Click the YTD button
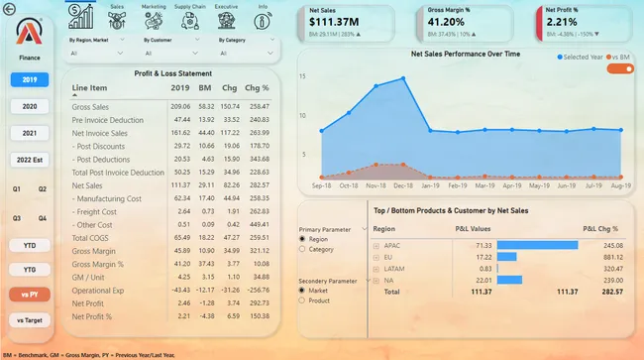Viewport: 644px width, 360px height. coord(30,245)
